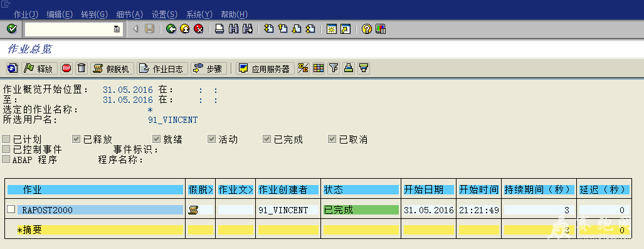Delete job with the trash can icon

pyautogui.click(x=82, y=68)
